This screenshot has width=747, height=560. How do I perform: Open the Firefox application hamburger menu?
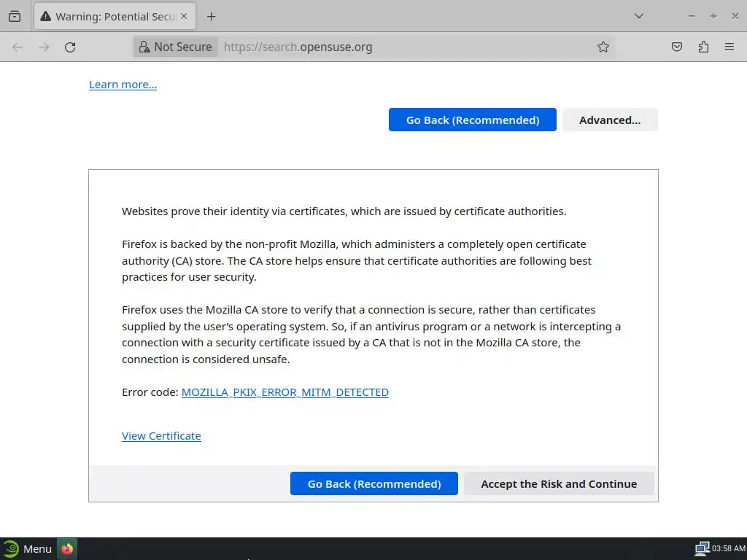729,47
